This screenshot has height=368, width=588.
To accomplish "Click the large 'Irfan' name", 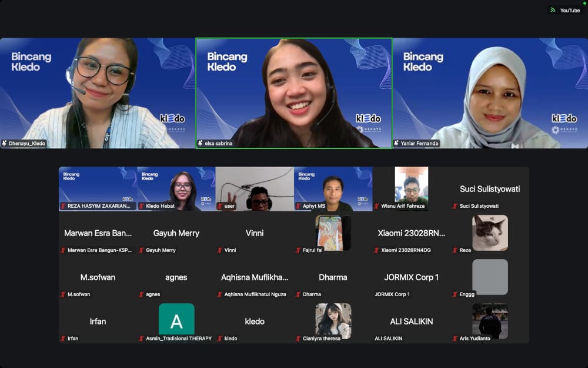I will click(x=98, y=321).
